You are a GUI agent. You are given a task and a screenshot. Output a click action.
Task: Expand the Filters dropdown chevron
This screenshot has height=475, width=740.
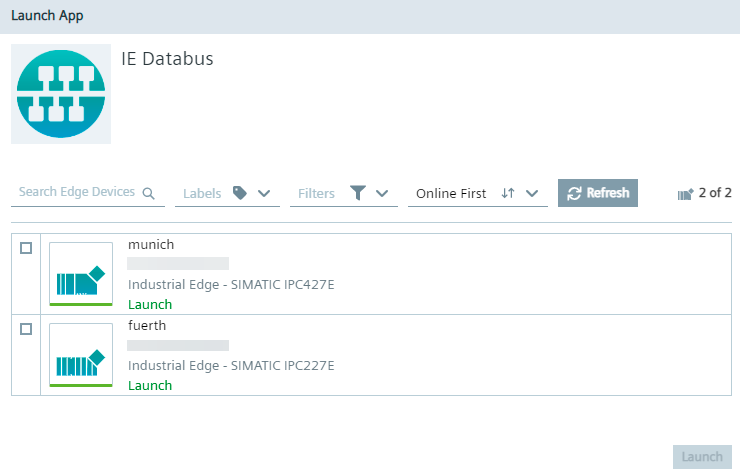pyautogui.click(x=382, y=194)
